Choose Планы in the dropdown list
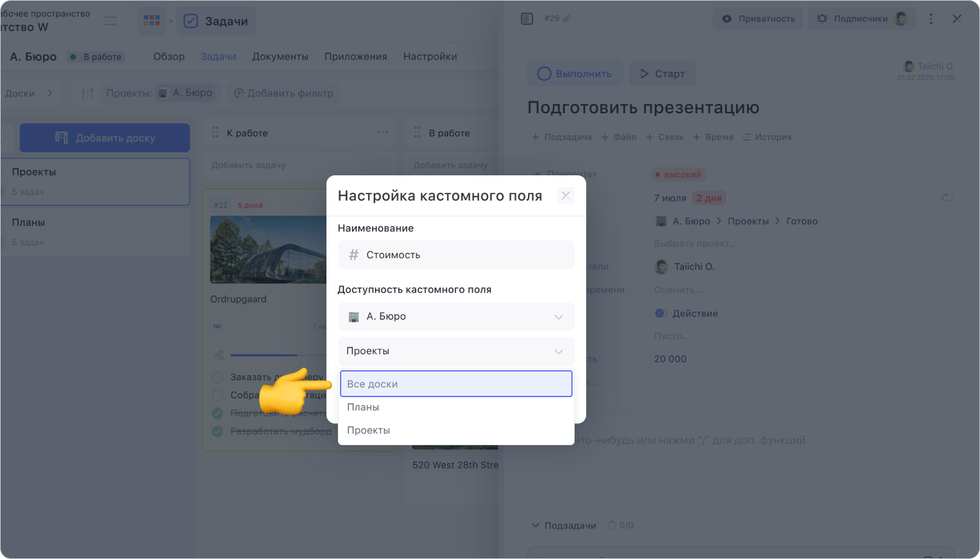980x559 pixels. click(456, 407)
